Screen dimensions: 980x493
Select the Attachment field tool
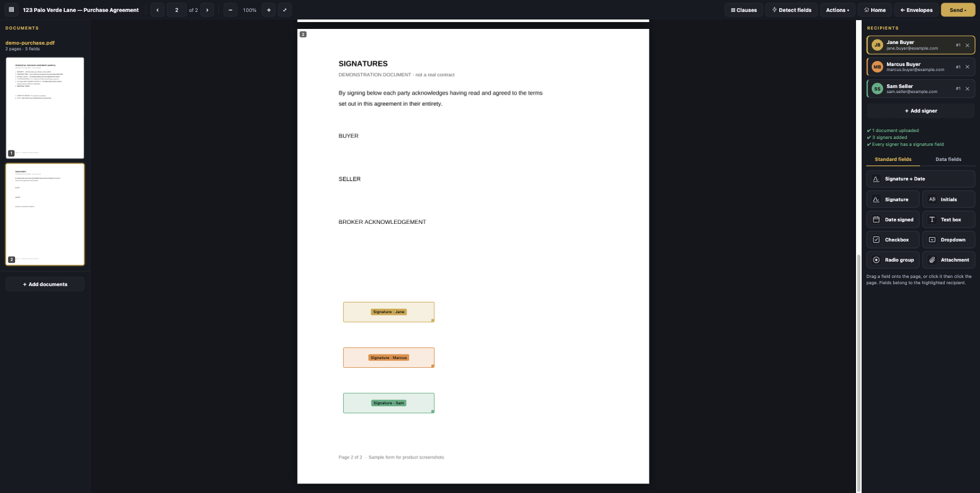(949, 260)
